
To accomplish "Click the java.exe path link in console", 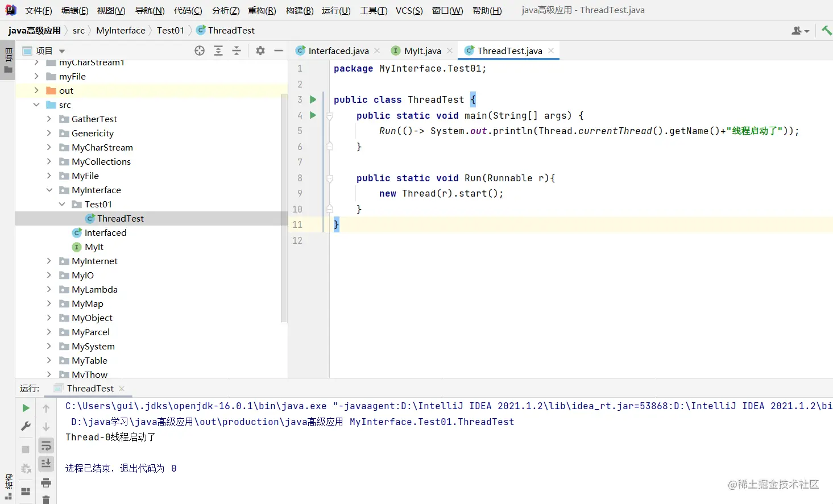I will pos(196,406).
